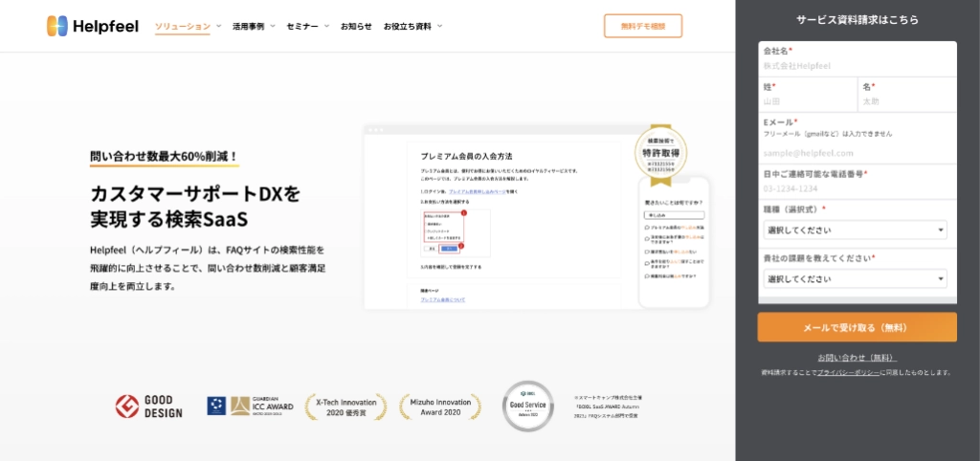This screenshot has width=980, height=461.
Task: Click the ICC AWARD badge
Action: click(251, 406)
